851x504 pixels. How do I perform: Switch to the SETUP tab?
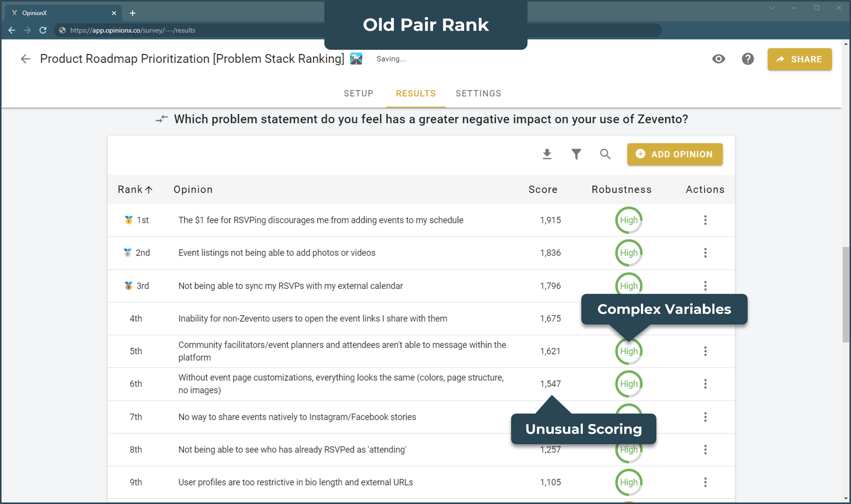coord(358,94)
